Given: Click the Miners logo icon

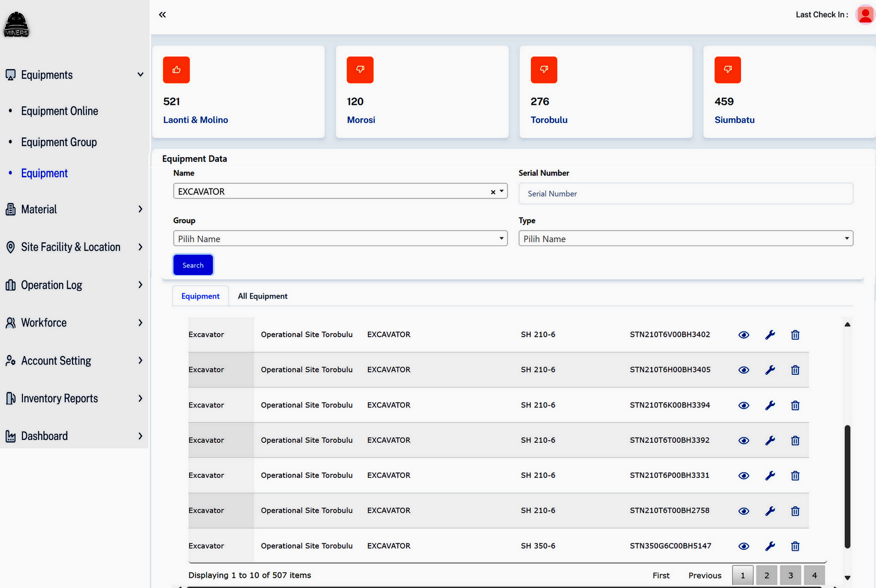Looking at the screenshot, I should [x=16, y=25].
